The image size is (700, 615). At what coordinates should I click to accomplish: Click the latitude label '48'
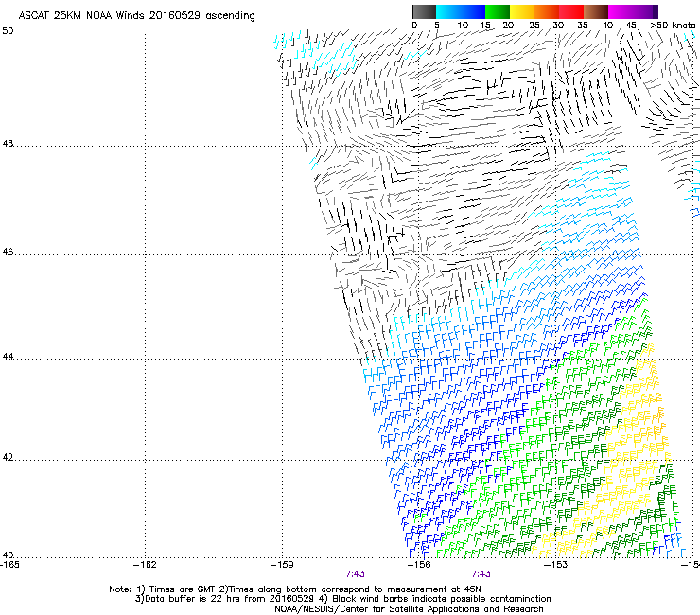[x=8, y=144]
